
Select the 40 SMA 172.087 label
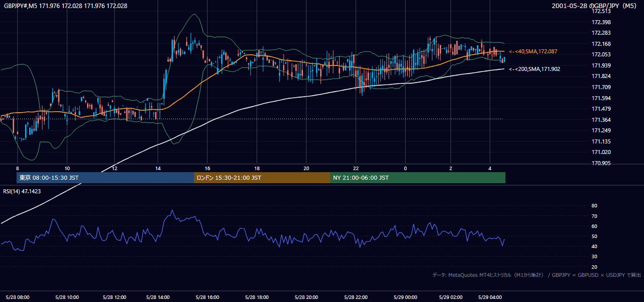click(x=533, y=51)
